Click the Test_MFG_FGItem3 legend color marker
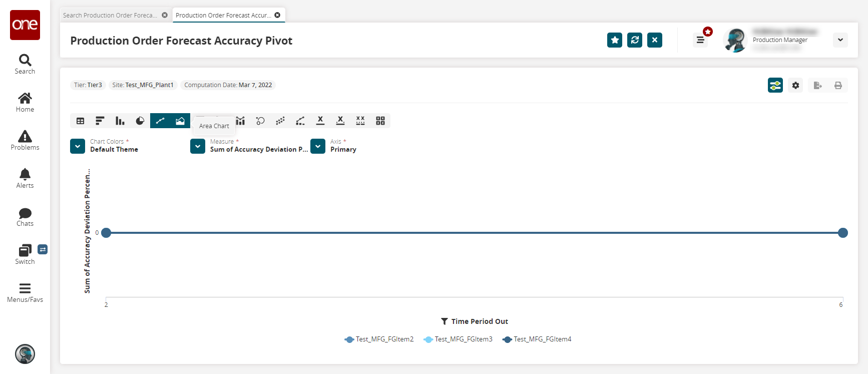This screenshot has height=374, width=868. click(428, 339)
